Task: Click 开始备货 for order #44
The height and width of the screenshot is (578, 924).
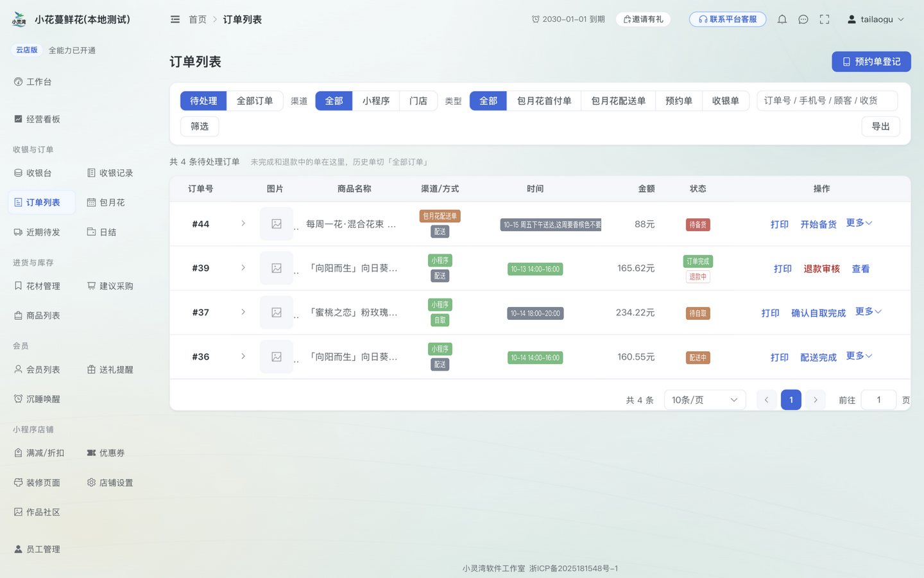Action: [x=818, y=224]
